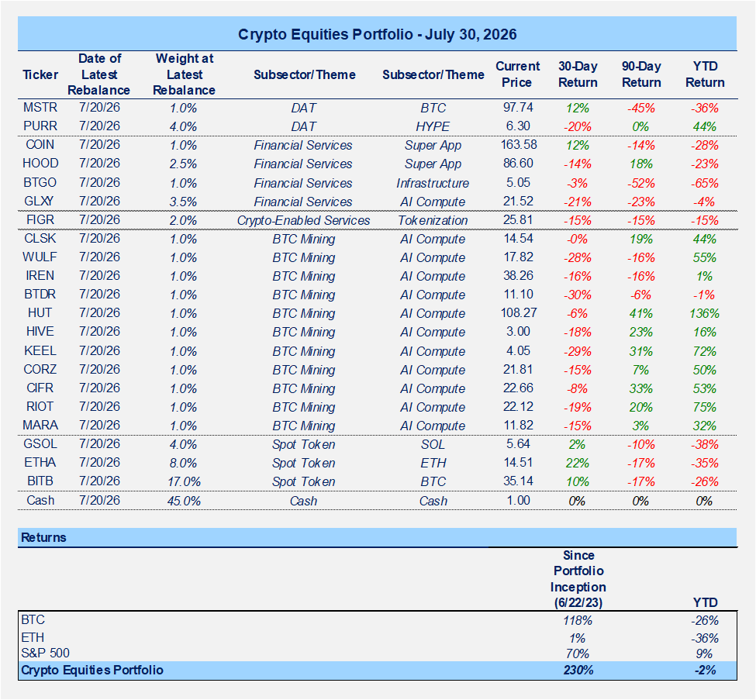The image size is (756, 700).
Task: Select the Crypto Equities Portfolio summary row
Action: pyautogui.click(x=377, y=670)
